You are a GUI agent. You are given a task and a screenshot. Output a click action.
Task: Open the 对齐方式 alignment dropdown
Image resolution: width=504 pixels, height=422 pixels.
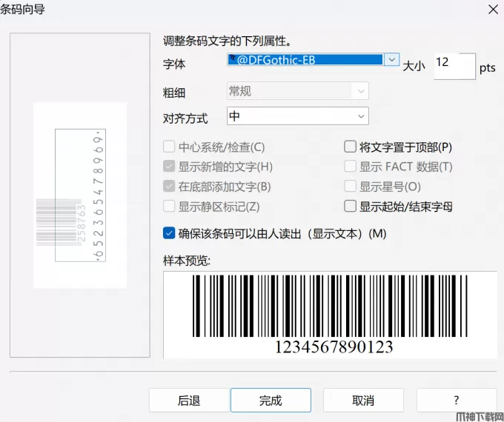pyautogui.click(x=360, y=116)
